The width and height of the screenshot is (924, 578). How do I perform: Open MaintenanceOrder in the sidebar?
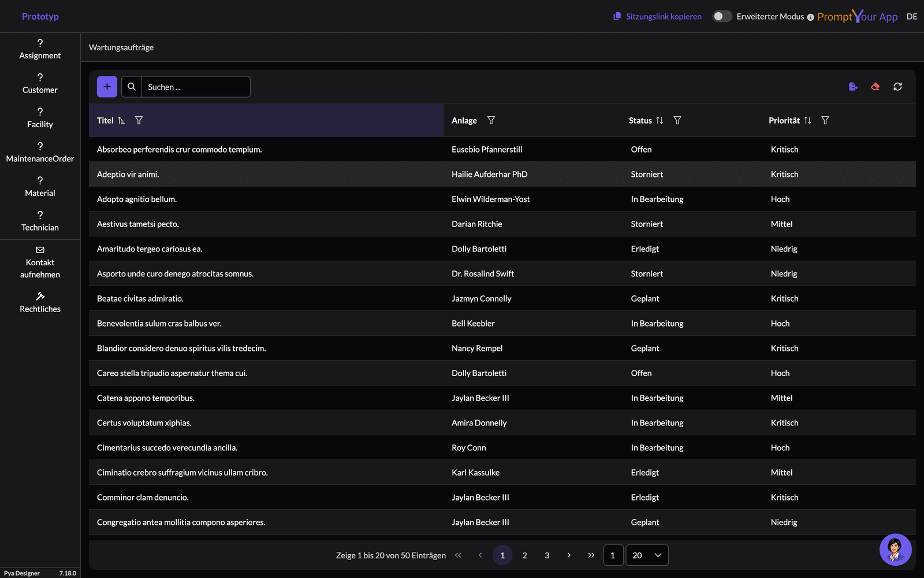click(40, 153)
